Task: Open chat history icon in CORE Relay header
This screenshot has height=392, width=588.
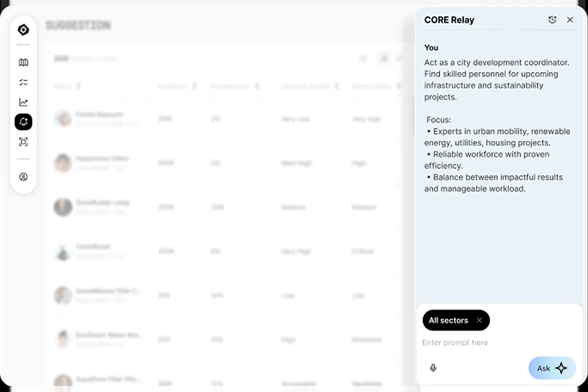Action: point(552,19)
